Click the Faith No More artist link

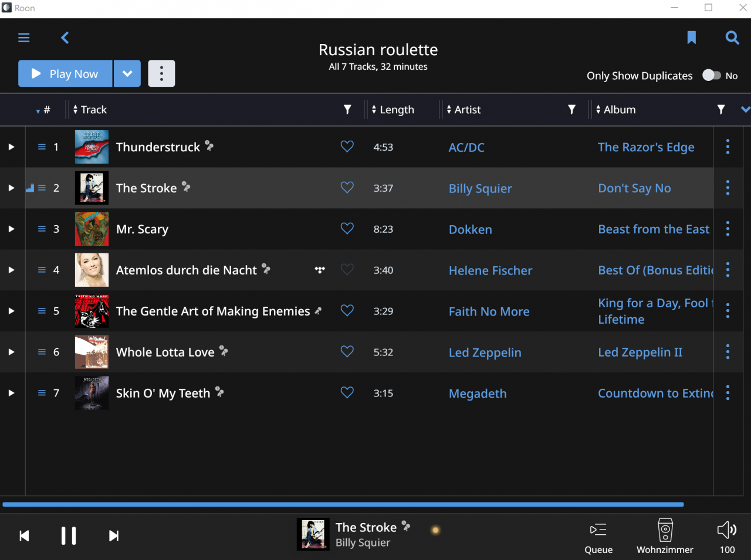coord(489,311)
